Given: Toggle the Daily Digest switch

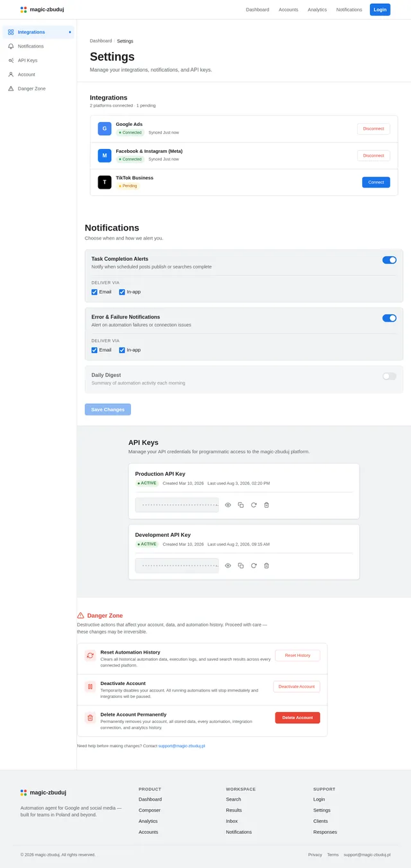Looking at the screenshot, I should coord(389,376).
